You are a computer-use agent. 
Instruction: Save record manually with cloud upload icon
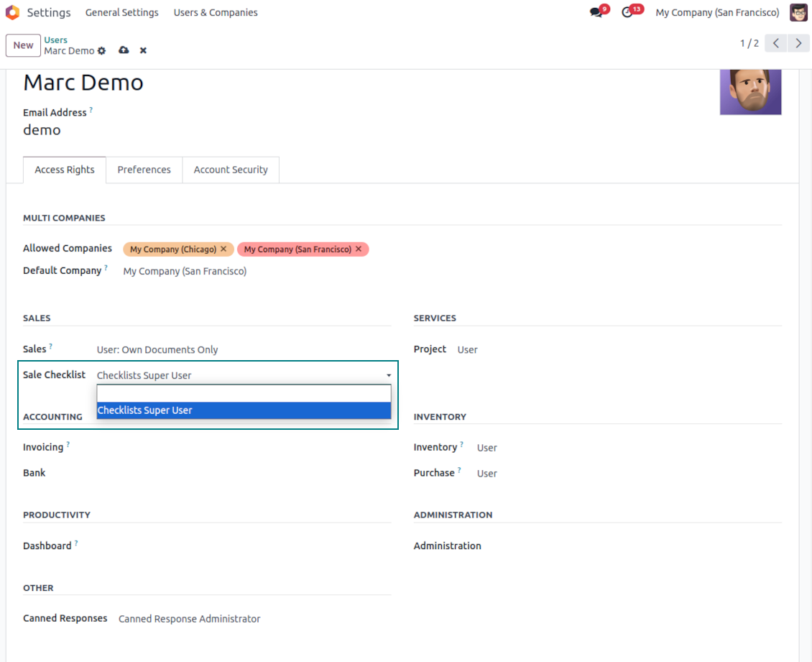click(x=124, y=50)
